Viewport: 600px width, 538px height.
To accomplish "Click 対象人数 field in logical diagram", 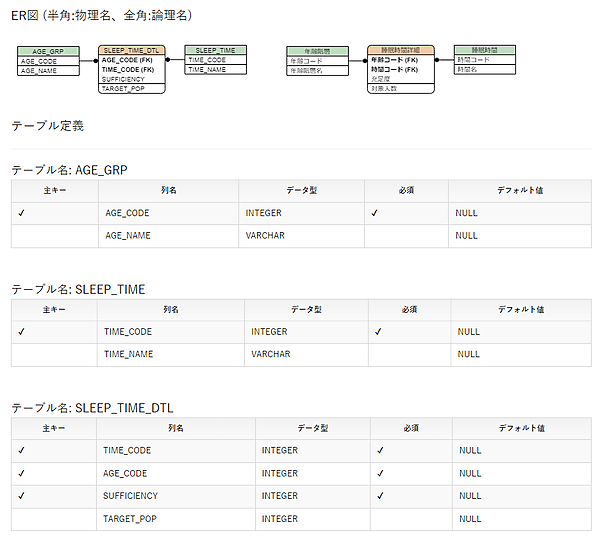I will click(385, 88).
